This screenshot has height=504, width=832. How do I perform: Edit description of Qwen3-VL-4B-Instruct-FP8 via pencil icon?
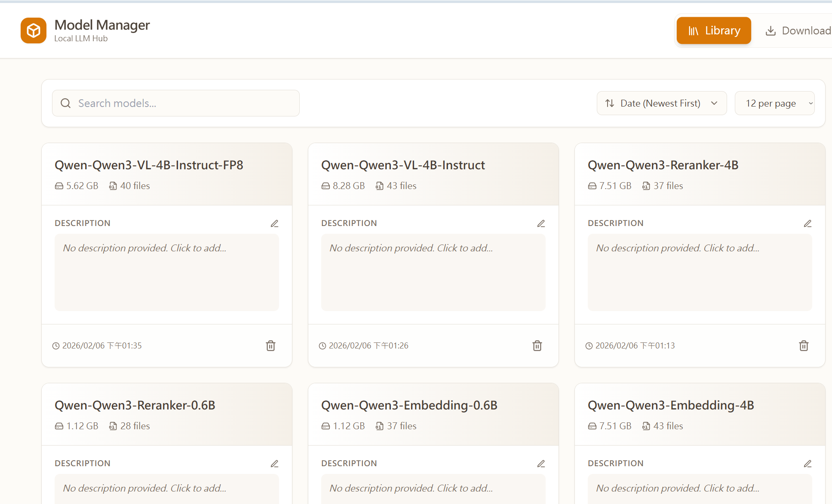point(274,223)
